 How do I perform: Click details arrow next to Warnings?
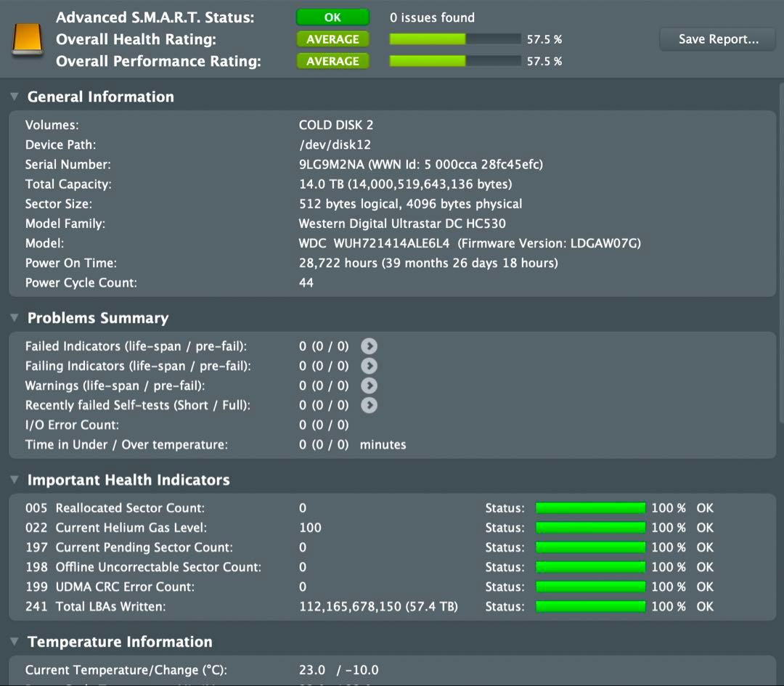[x=369, y=385]
